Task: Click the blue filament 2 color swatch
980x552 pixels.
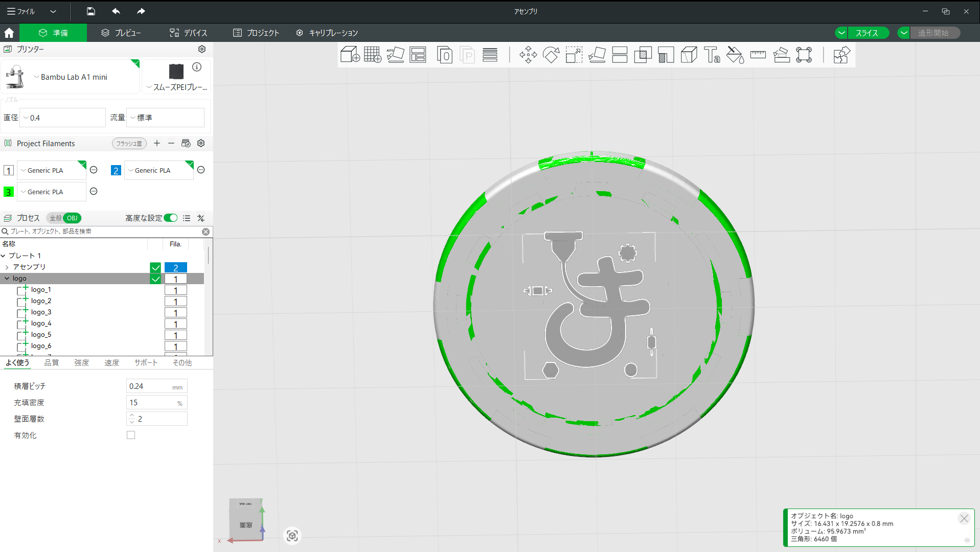Action: coord(116,170)
